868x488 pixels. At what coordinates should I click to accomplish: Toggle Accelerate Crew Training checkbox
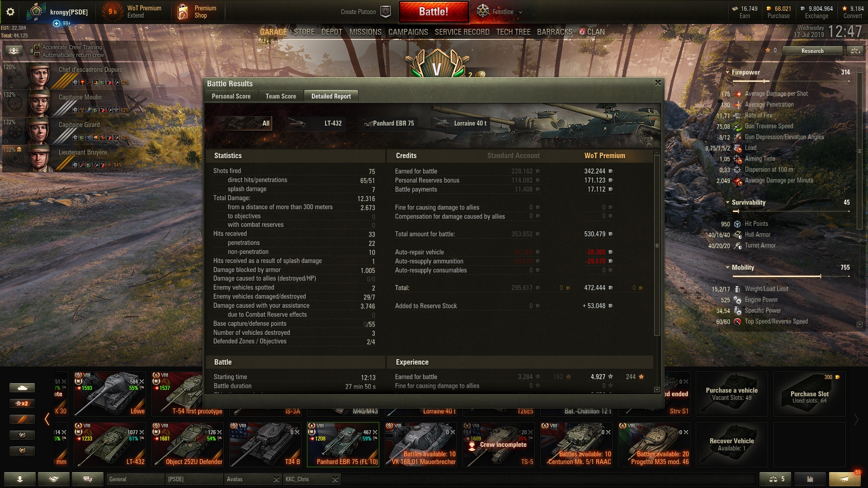38,47
